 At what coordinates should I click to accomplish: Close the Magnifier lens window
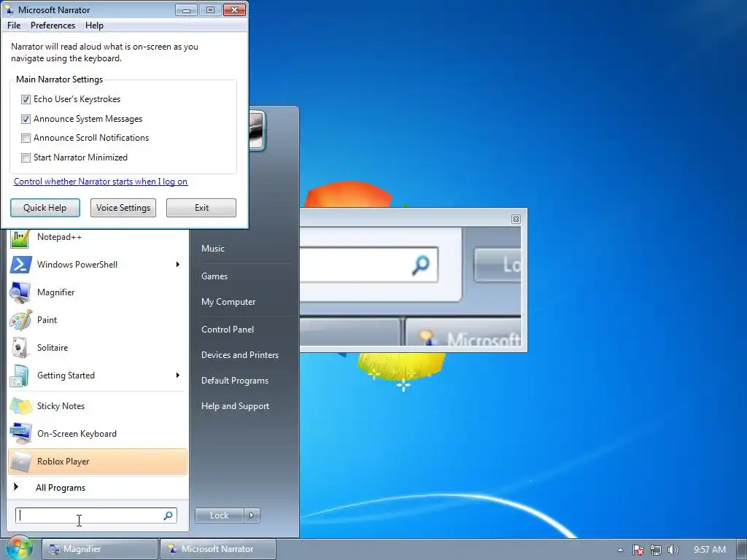[x=516, y=219]
